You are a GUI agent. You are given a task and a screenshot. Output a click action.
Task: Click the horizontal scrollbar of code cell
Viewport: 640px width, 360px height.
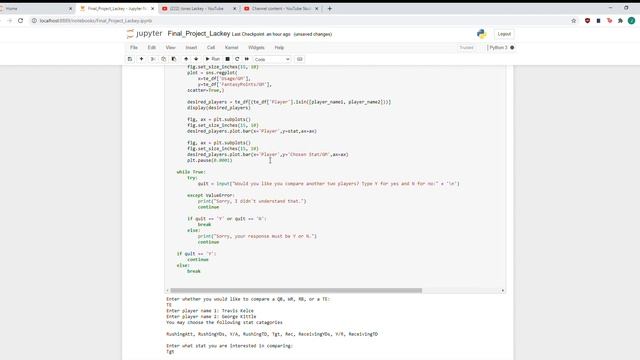[x=296, y=291]
